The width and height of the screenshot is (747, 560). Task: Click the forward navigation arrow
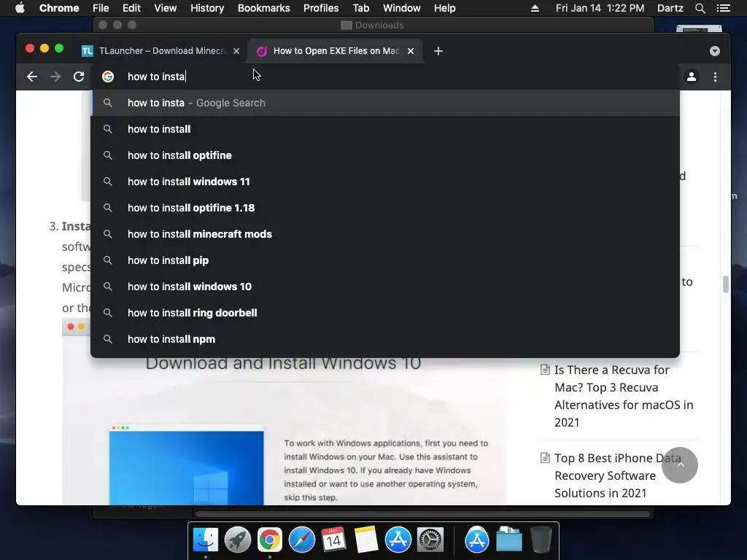coord(55,77)
